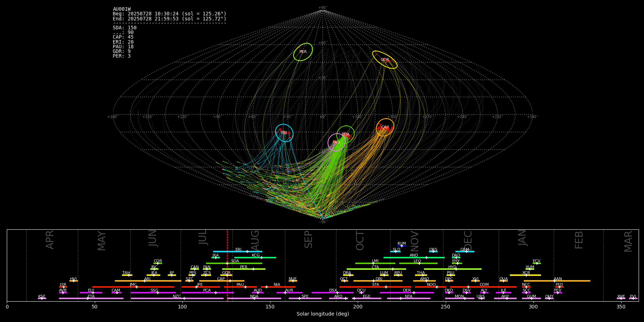Click the JMC shower bar in timeline
Viewport: 644px width, 322px height.
pyautogui.click(x=133, y=287)
